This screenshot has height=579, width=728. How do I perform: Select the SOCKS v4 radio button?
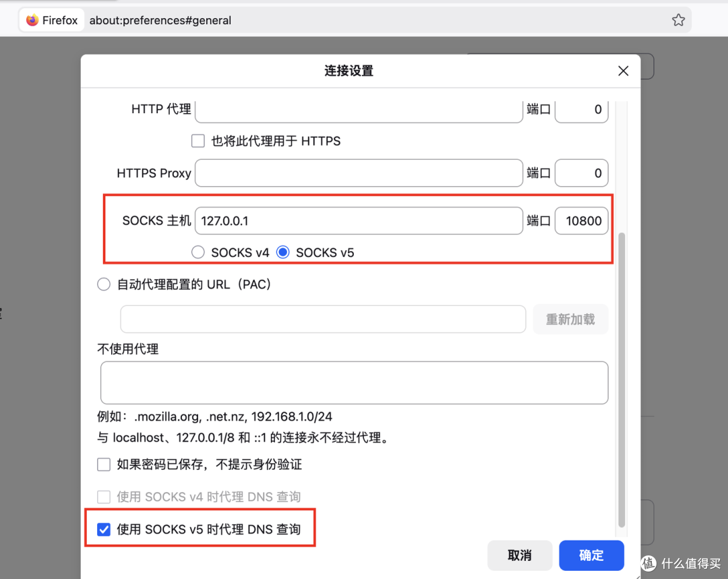click(x=198, y=252)
